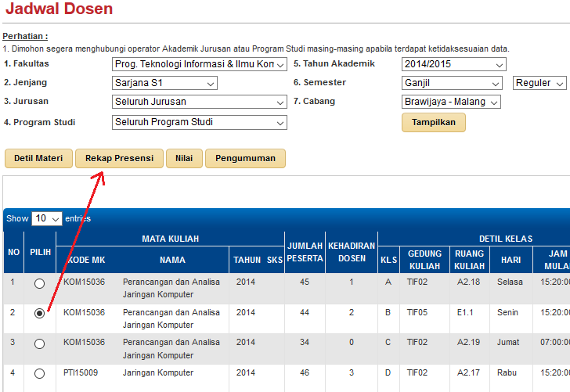Viewport: 570px width, 392px height.
Task: Click day Jumat cell
Action: click(x=508, y=342)
